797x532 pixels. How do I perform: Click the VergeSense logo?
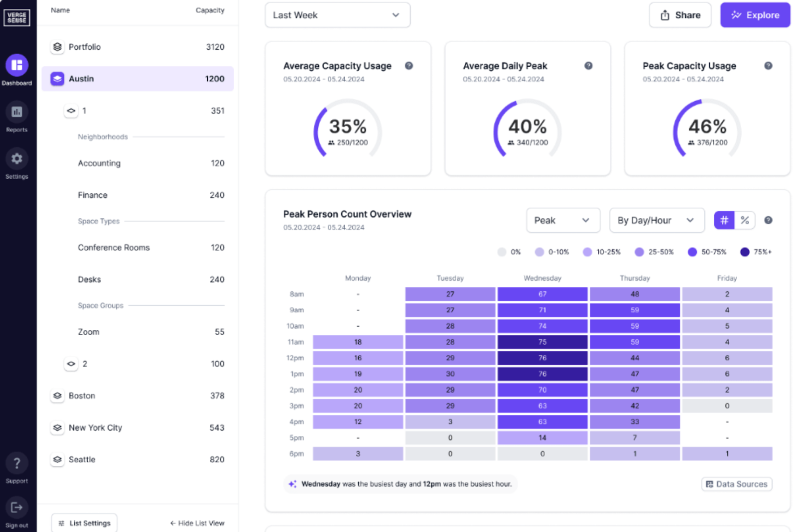pos(17,17)
